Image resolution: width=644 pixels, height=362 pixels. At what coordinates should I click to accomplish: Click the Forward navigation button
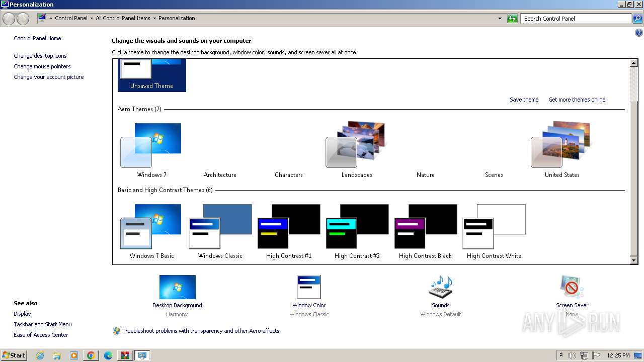[x=23, y=19]
